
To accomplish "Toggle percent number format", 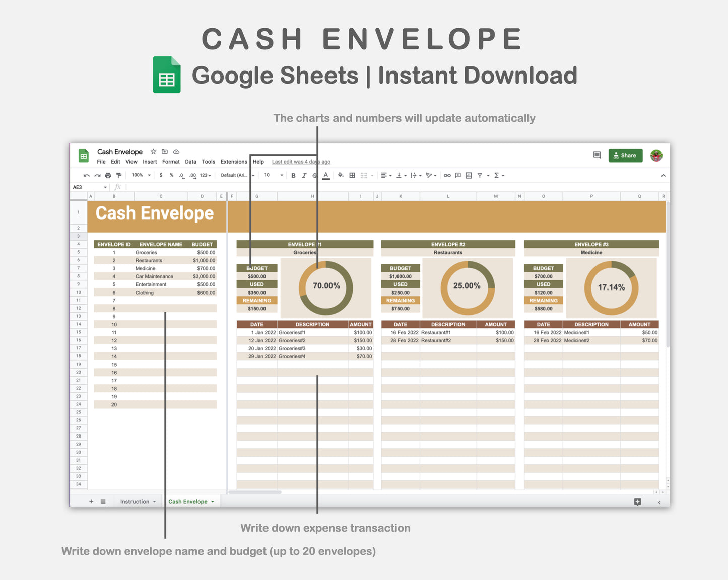I will 171,175.
